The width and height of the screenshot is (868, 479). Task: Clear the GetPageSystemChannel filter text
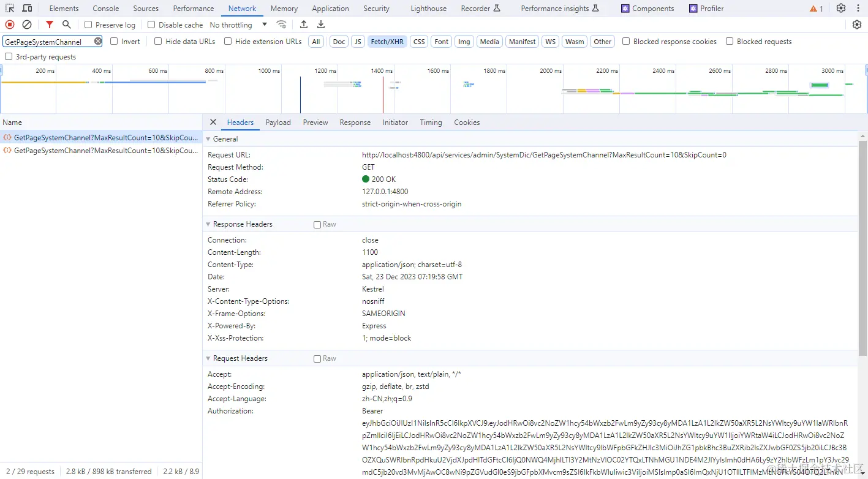97,41
